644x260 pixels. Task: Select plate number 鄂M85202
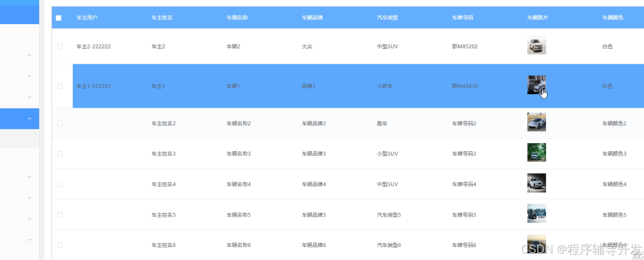coord(465,47)
